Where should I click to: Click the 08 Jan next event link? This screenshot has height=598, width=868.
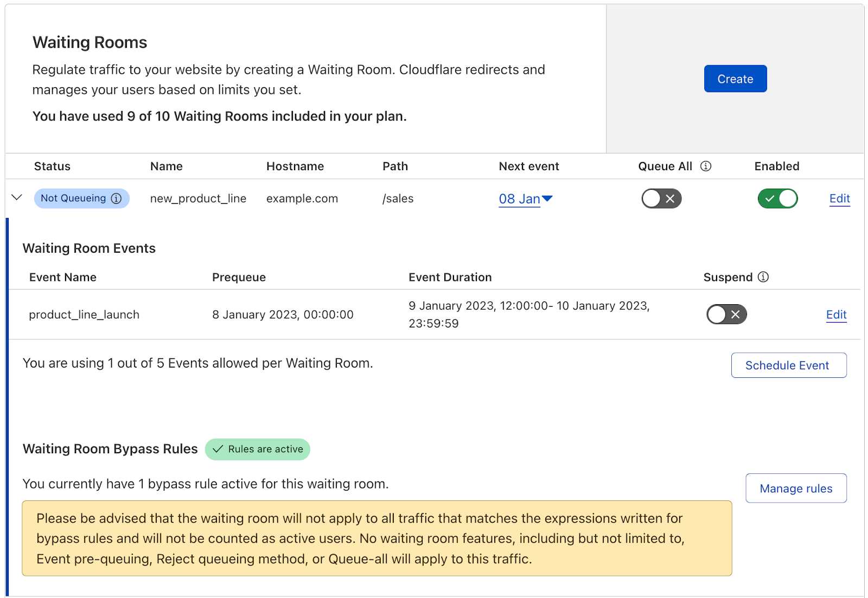[519, 199]
